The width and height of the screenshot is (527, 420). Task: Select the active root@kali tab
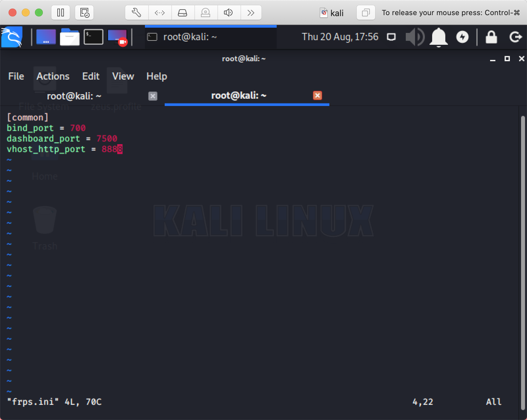(239, 95)
